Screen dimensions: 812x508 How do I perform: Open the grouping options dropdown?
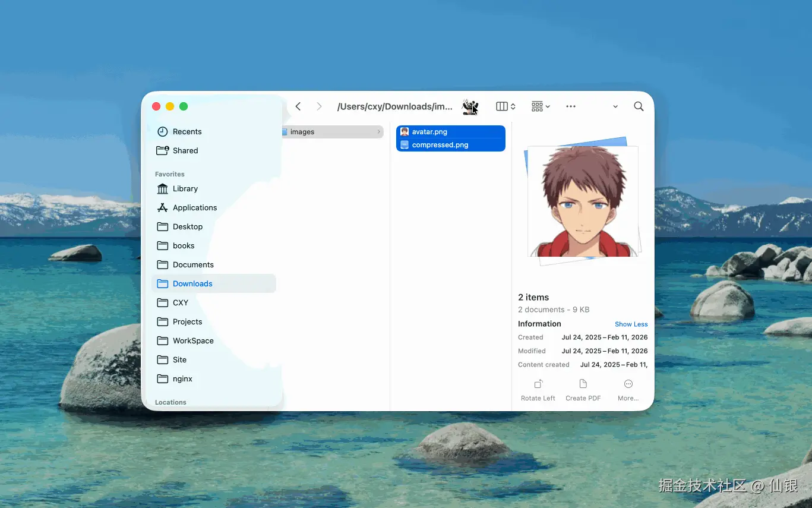point(539,106)
